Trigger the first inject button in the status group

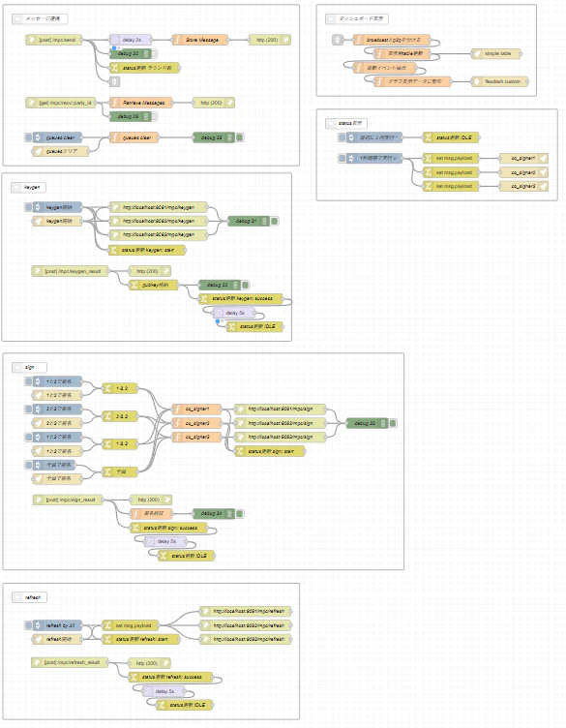342,137
